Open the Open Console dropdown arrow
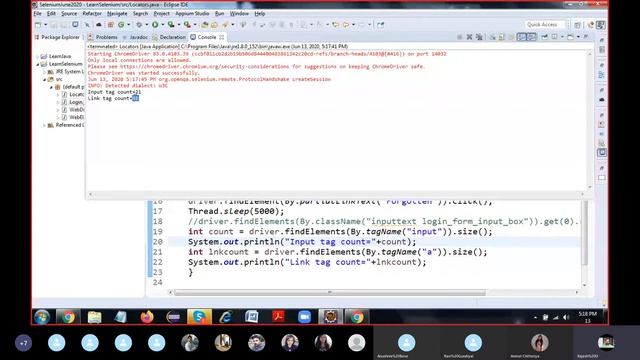Image resolution: width=640 pixels, height=360 pixels. click(x=578, y=37)
